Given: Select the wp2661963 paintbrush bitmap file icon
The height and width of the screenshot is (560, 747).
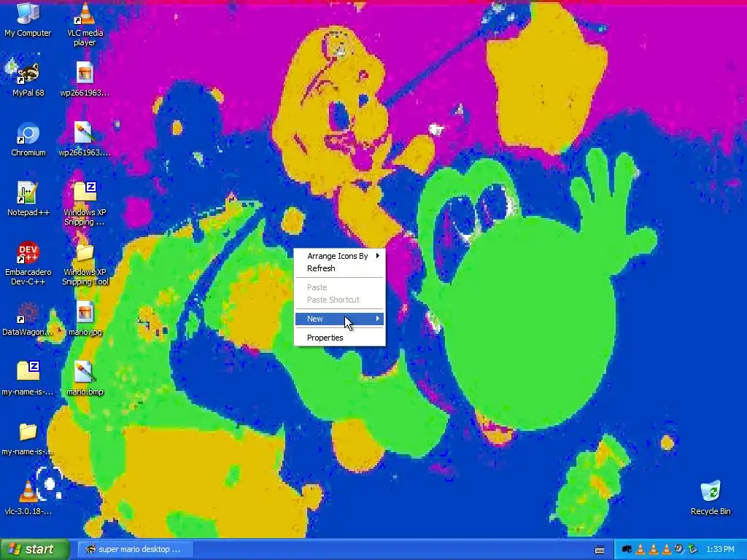Looking at the screenshot, I should [85, 139].
